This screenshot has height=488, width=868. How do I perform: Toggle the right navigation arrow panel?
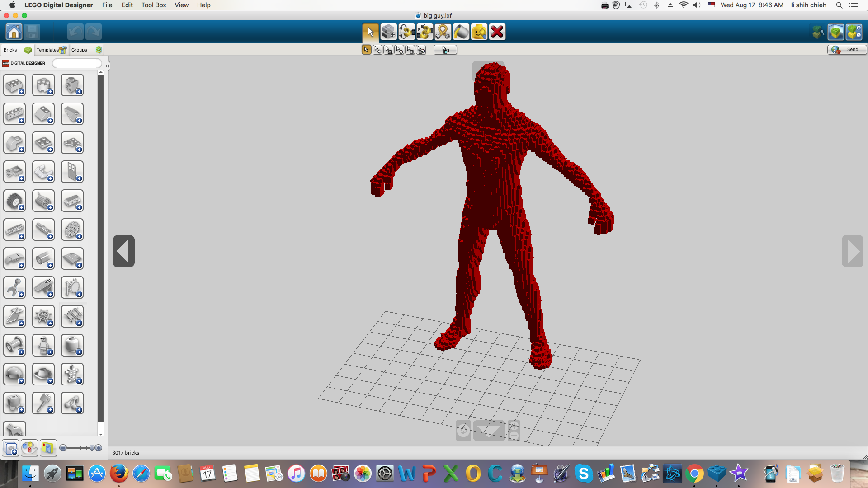click(x=854, y=250)
